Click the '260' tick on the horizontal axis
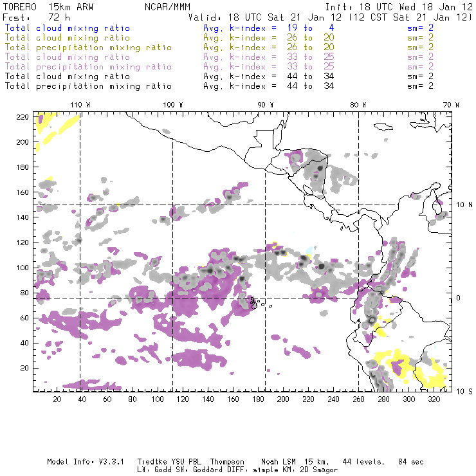Viewport: 476px width, 476px height. click(x=358, y=399)
